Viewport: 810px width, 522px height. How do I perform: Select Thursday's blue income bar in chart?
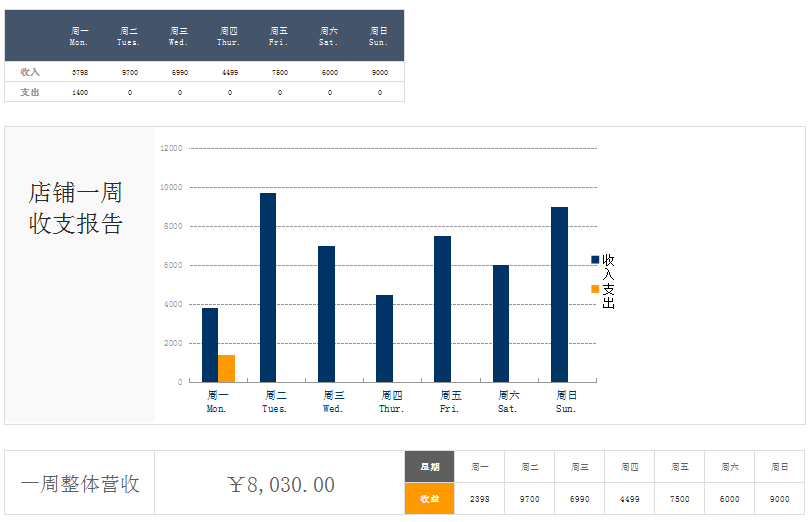[384, 338]
